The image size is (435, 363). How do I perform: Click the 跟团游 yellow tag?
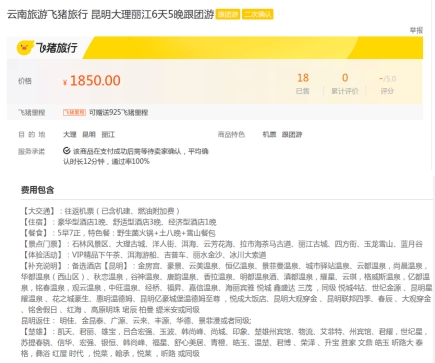point(228,14)
